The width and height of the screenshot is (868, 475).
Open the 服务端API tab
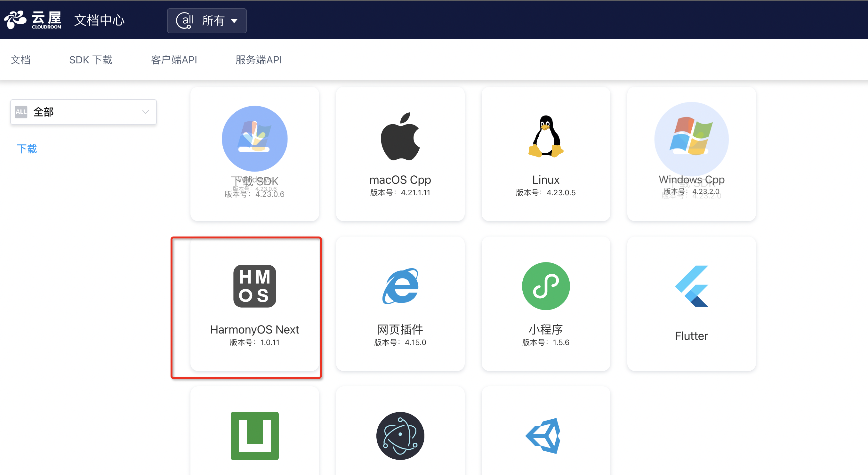258,60
